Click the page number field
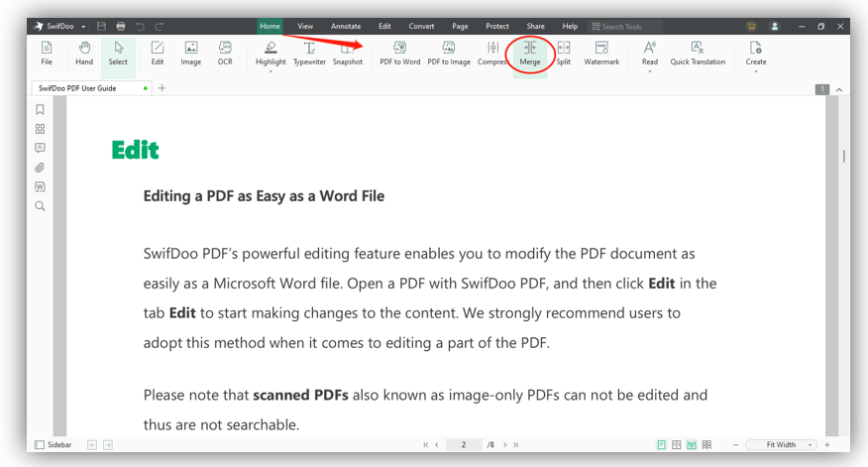The height and width of the screenshot is (467, 868). tap(464, 445)
